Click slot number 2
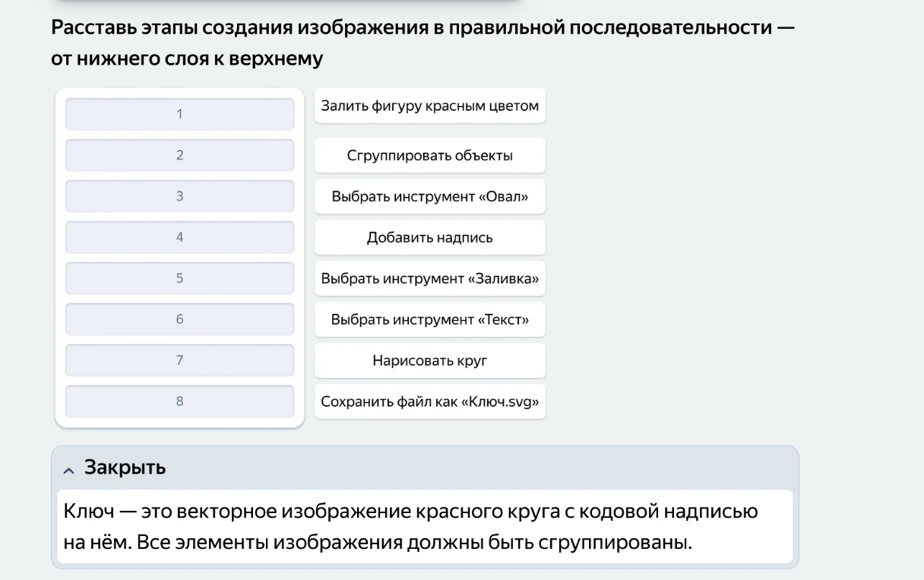This screenshot has height=580, width=924. (x=179, y=155)
